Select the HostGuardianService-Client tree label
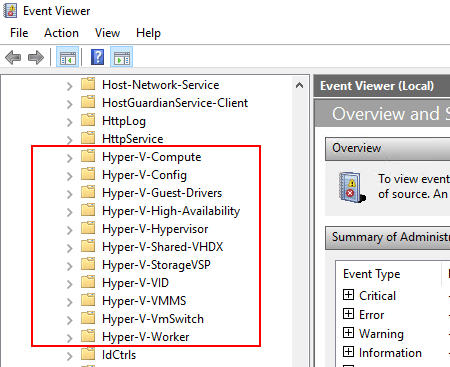Viewport: 450px width, 367px height. tap(175, 103)
